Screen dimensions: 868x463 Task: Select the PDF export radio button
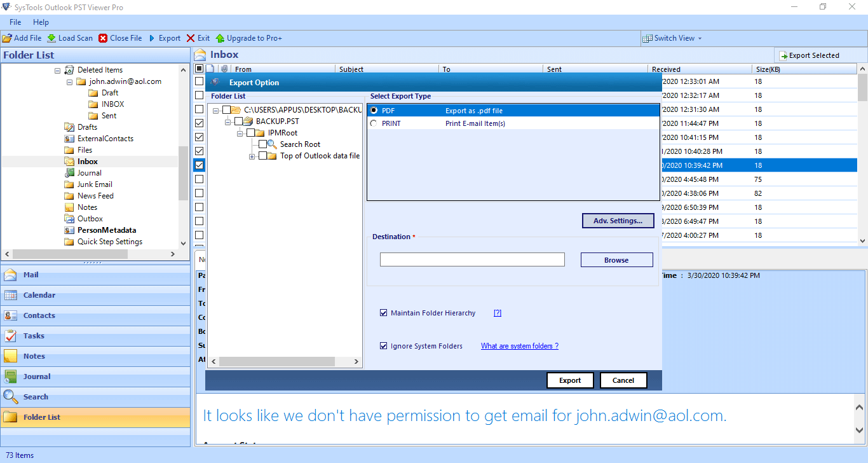click(374, 111)
